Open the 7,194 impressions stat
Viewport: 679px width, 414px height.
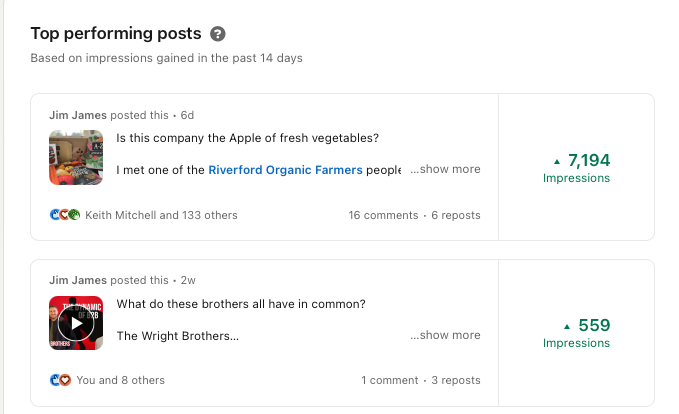coord(588,160)
